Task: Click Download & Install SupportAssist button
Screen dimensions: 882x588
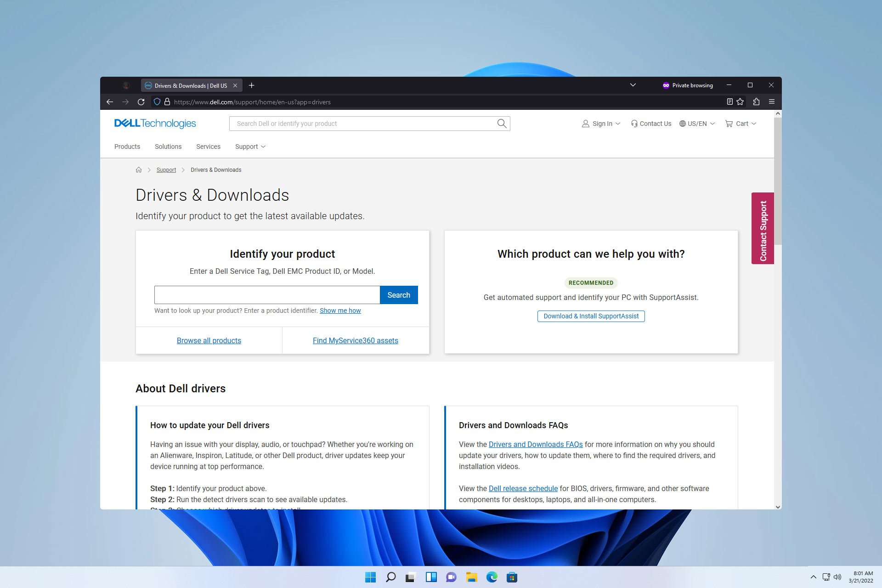Action: tap(591, 316)
